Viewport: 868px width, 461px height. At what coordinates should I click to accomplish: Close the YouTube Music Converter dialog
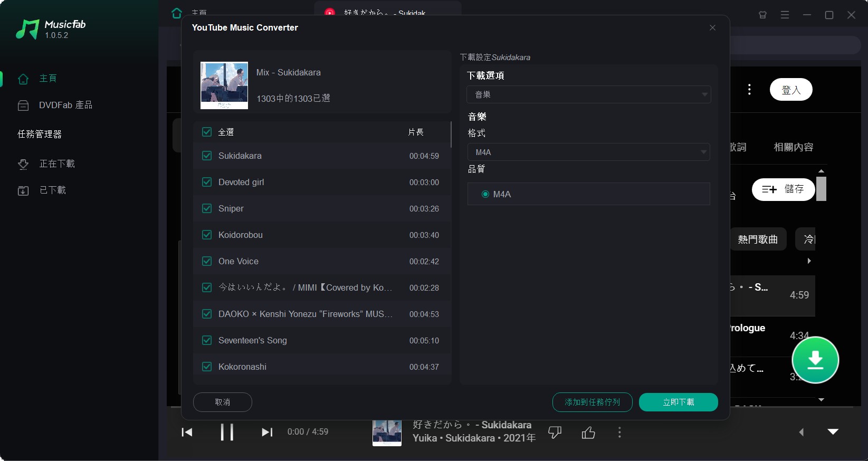pyautogui.click(x=712, y=27)
